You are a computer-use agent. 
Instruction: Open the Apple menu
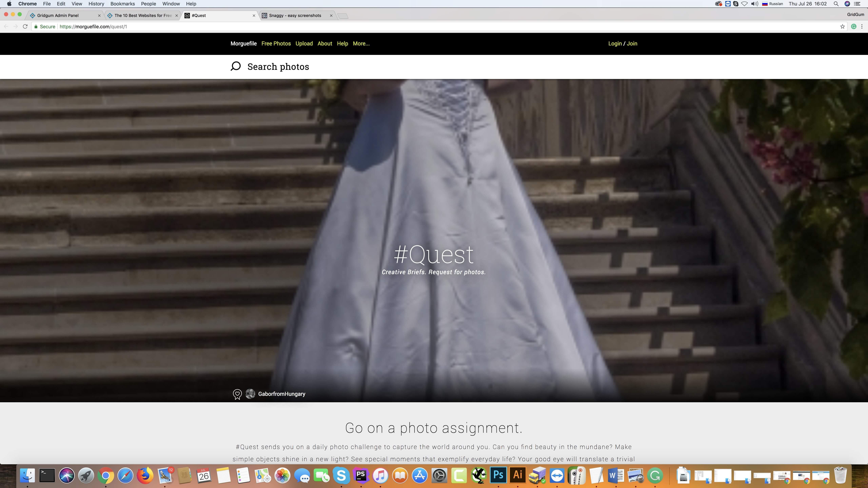[9, 4]
